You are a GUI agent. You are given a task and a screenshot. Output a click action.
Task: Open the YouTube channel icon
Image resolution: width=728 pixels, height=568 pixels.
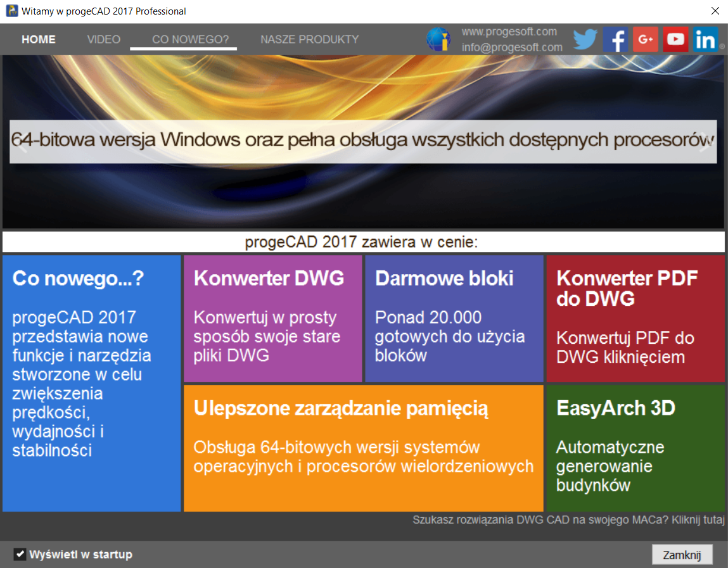point(675,39)
